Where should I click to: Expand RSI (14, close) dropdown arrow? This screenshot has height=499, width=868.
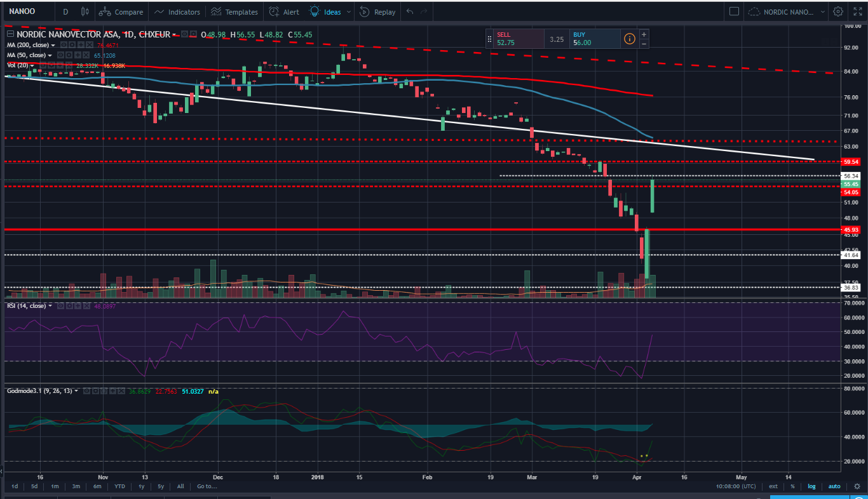point(50,305)
